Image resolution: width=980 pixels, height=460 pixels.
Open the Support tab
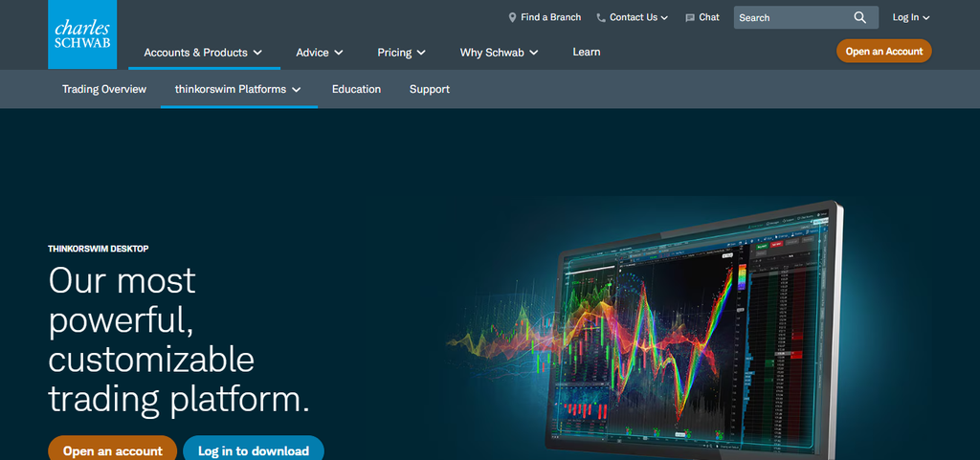pos(430,89)
